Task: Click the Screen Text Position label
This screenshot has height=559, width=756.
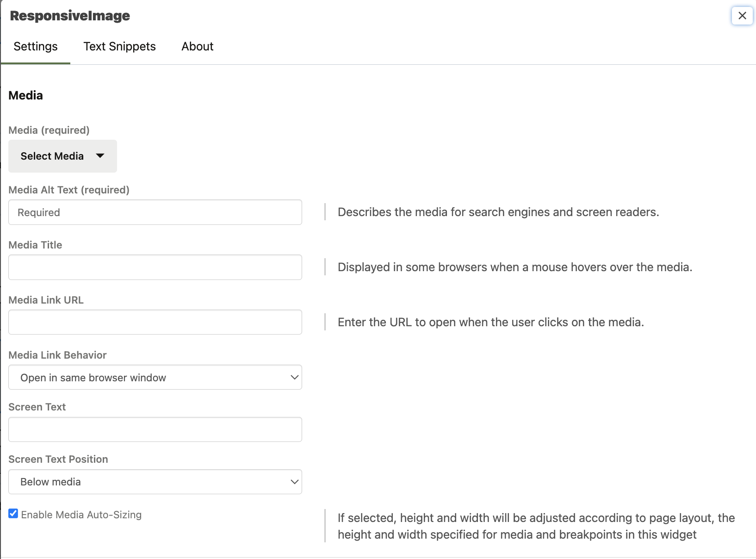Action: [x=58, y=459]
